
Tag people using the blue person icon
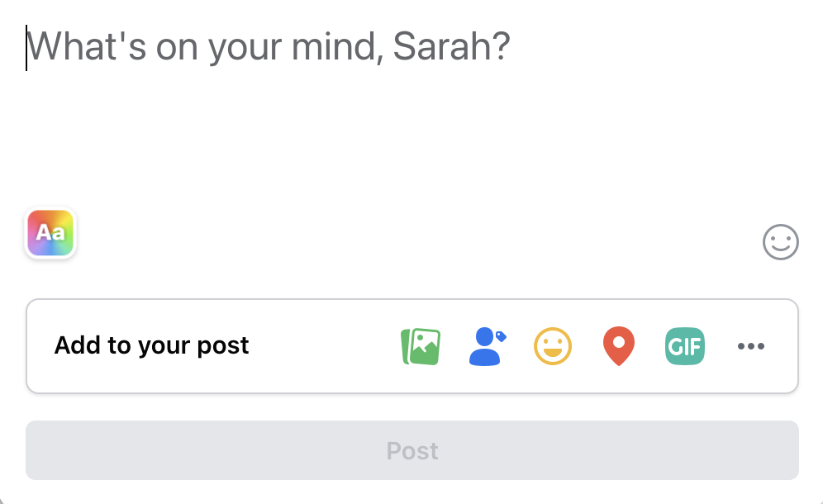[x=487, y=346]
